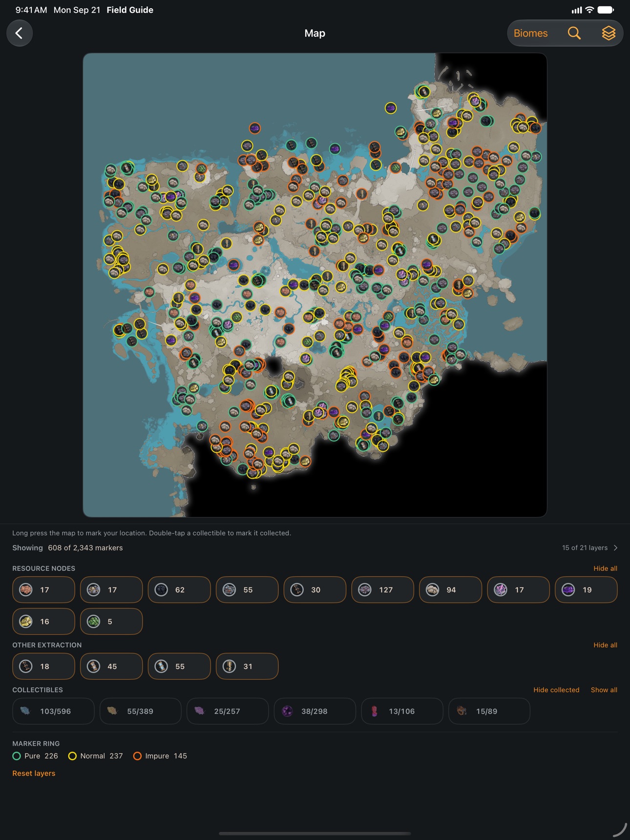Screen dimensions: 630x840
Task: Select the lone yellow-ringed purple marker offshore north
Action: click(391, 108)
